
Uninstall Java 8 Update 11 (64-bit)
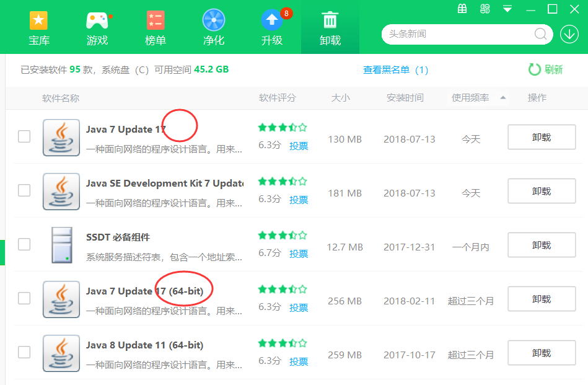point(542,353)
